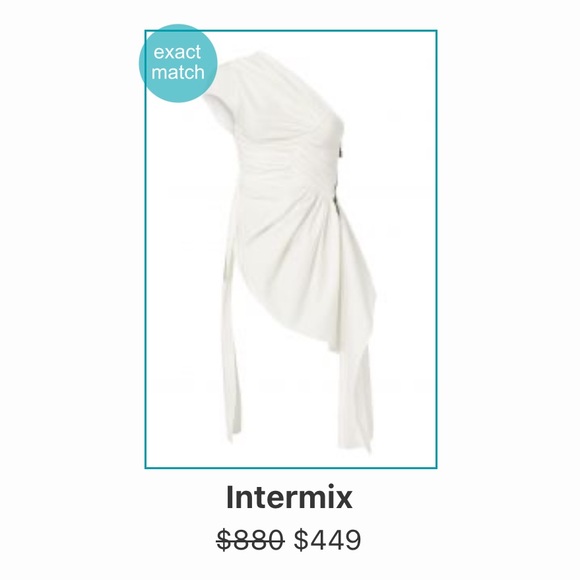
Task: Click the crossed-out $880 original price
Action: (x=251, y=540)
